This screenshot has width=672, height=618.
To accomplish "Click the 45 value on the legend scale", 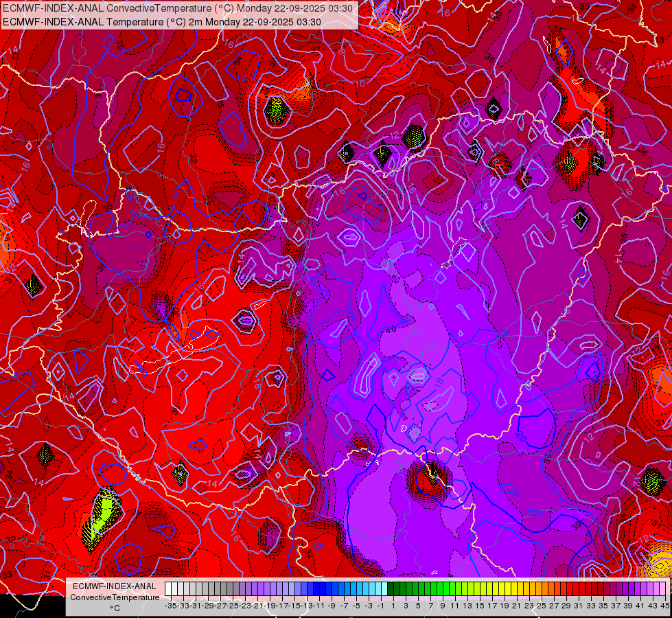I will coord(664,606).
